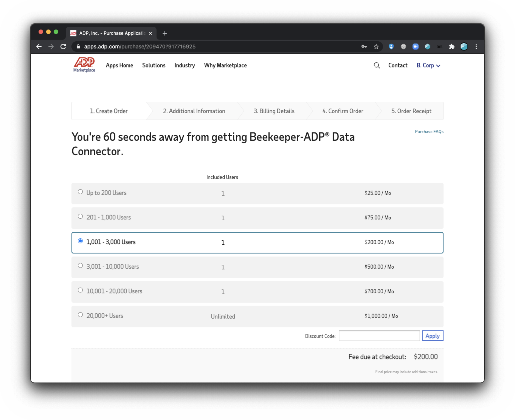The width and height of the screenshot is (515, 420).
Task: Click the $200.00 / Mo price
Action: pos(379,242)
